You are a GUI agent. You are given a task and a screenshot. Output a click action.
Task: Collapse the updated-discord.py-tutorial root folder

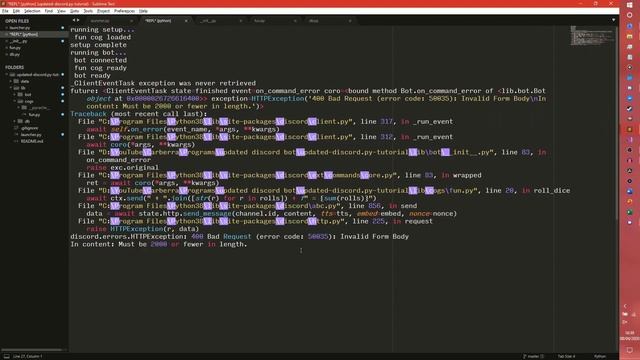point(7,75)
